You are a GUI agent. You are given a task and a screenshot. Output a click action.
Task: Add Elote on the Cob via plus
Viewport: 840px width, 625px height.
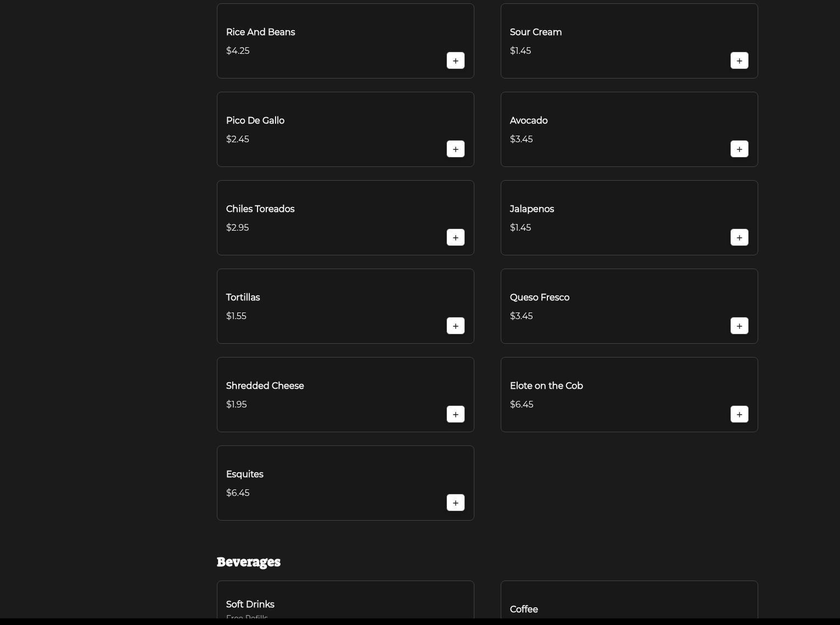[740, 414]
